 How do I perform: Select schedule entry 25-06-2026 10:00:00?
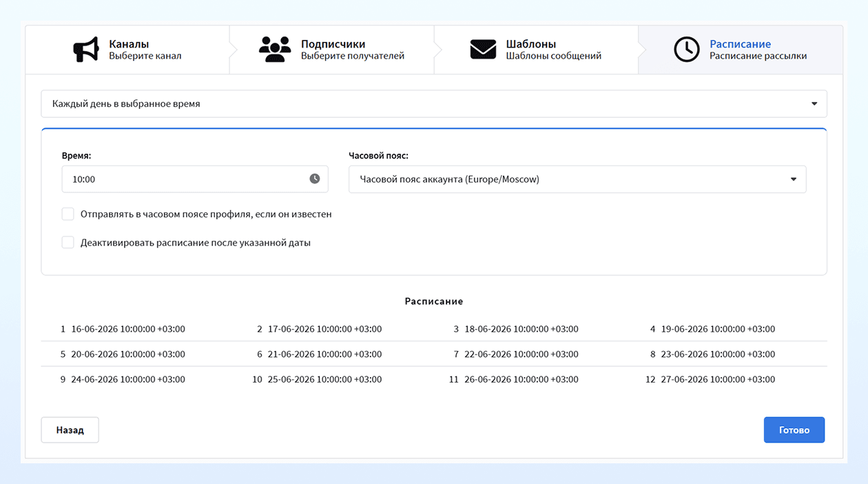324,379
